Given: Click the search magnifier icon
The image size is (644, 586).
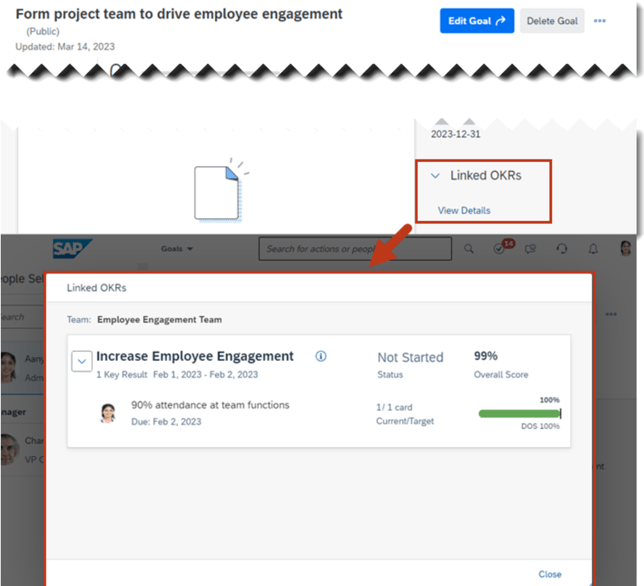Looking at the screenshot, I should click(469, 249).
